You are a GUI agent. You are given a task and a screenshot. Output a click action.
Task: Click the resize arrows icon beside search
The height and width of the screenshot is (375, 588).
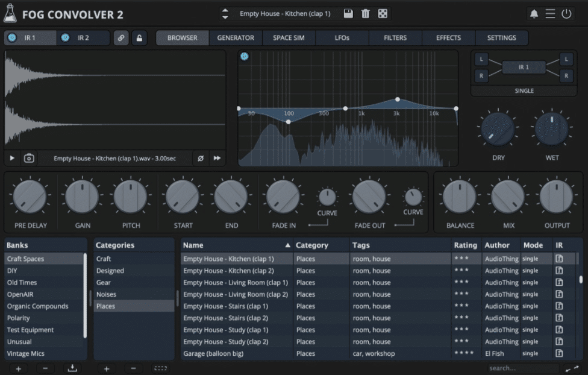coord(572,368)
